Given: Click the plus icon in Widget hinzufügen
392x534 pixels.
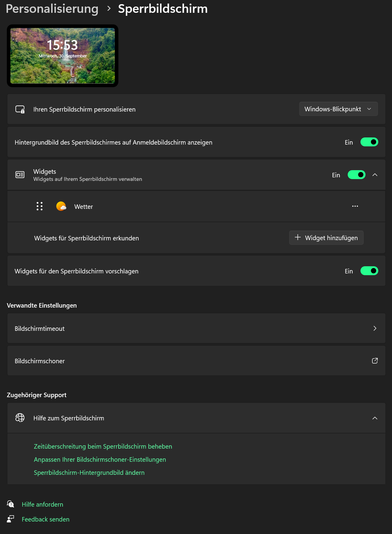Looking at the screenshot, I should pyautogui.click(x=298, y=237).
